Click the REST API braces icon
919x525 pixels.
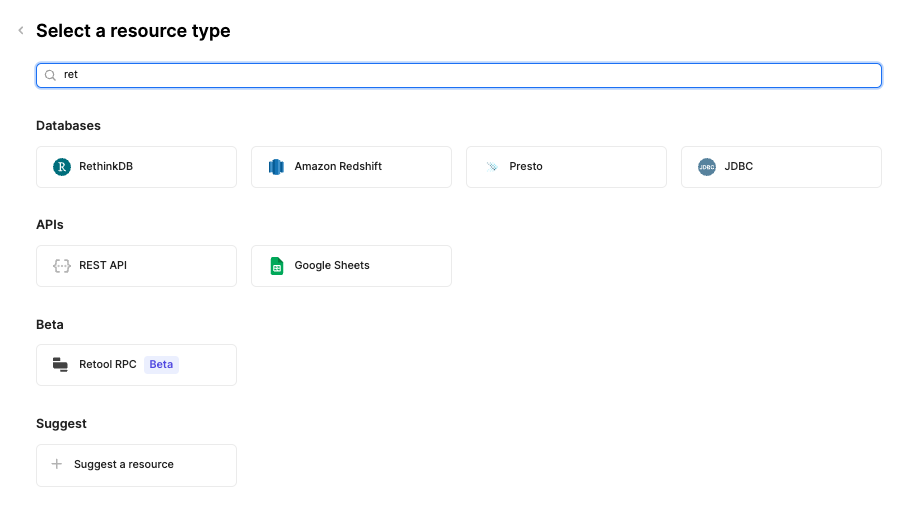62,266
